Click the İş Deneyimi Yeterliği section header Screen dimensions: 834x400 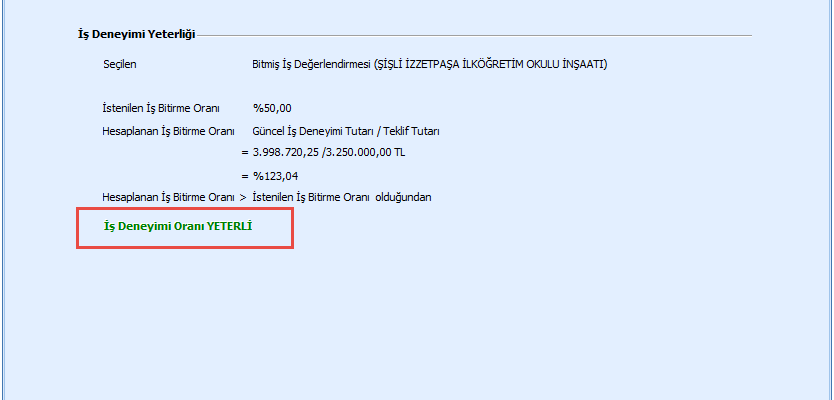[136, 34]
